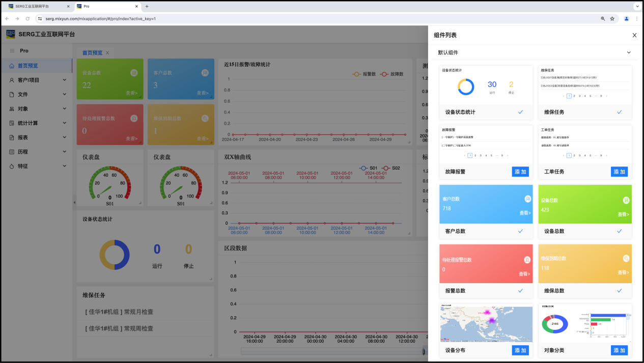The image size is (644, 363).
Task: Click the 特征 flame icon in sidebar
Action: [x=12, y=166]
